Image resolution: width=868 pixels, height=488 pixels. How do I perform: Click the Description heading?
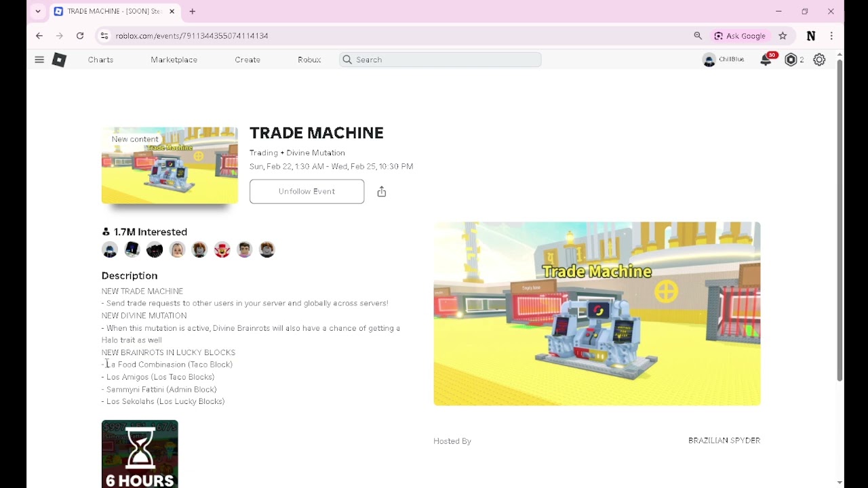130,276
